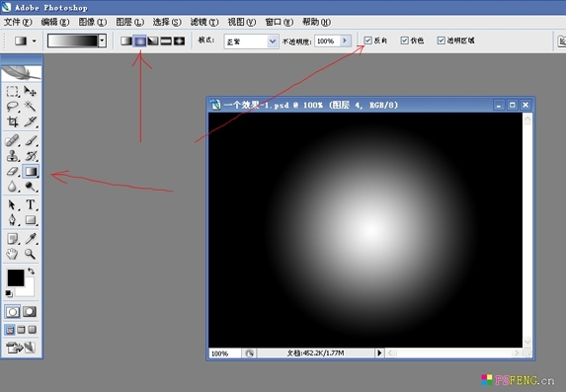The width and height of the screenshot is (566, 392).
Task: Open the 图层 layer menu
Action: point(129,22)
